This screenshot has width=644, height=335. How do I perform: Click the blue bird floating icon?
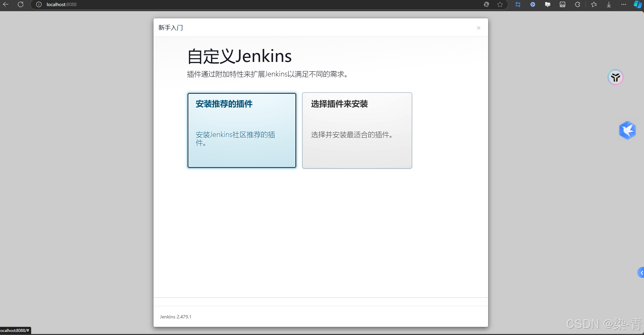pyautogui.click(x=627, y=130)
